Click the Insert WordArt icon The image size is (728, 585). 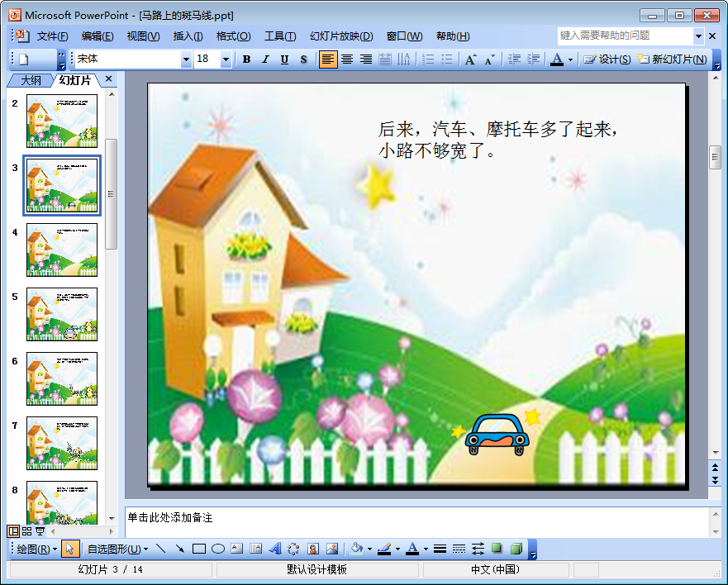275,549
